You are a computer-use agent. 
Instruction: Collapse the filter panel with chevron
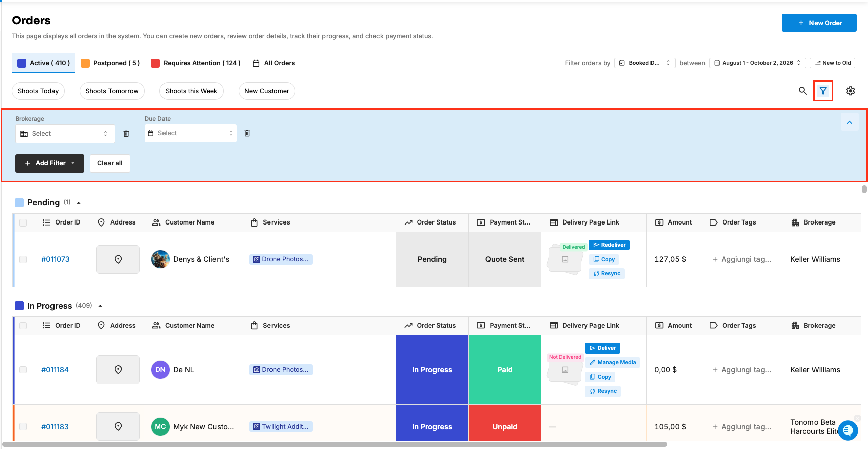[x=850, y=122]
